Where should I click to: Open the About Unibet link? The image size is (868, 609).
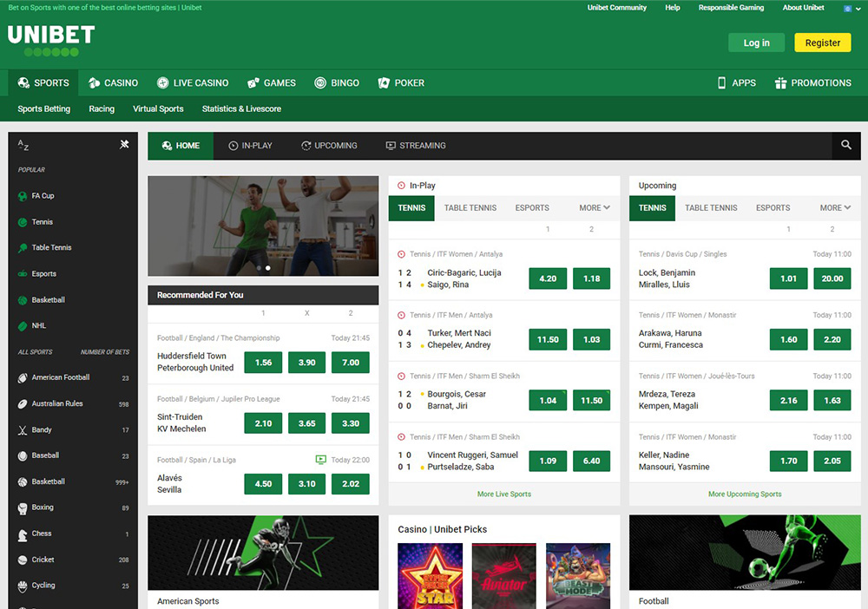pos(803,8)
